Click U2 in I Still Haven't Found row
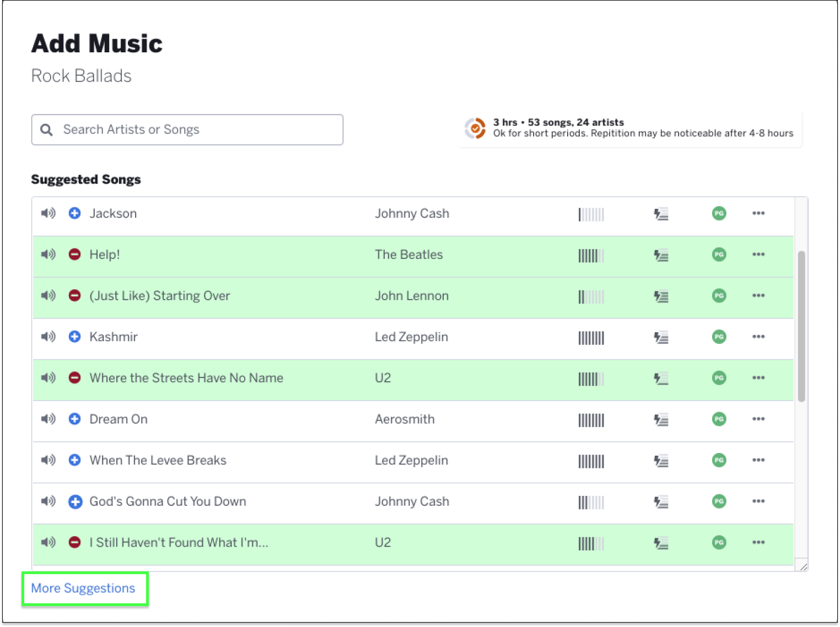The height and width of the screenshot is (627, 840). tap(383, 543)
